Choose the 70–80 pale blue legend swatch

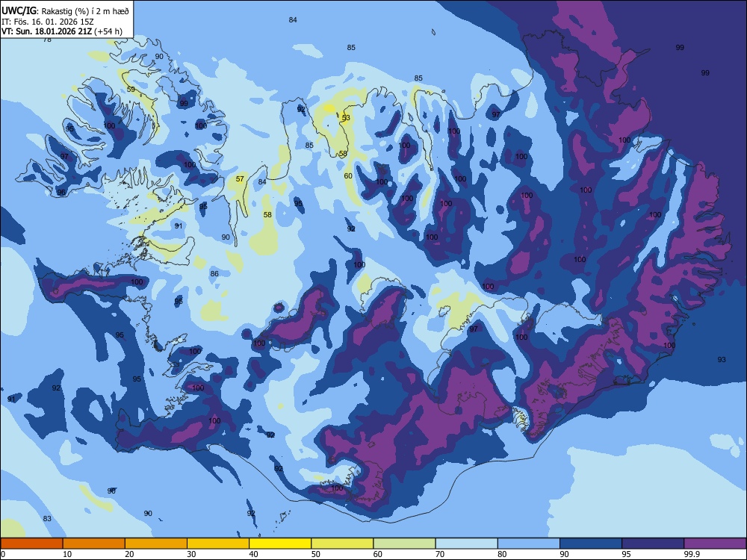(x=466, y=544)
